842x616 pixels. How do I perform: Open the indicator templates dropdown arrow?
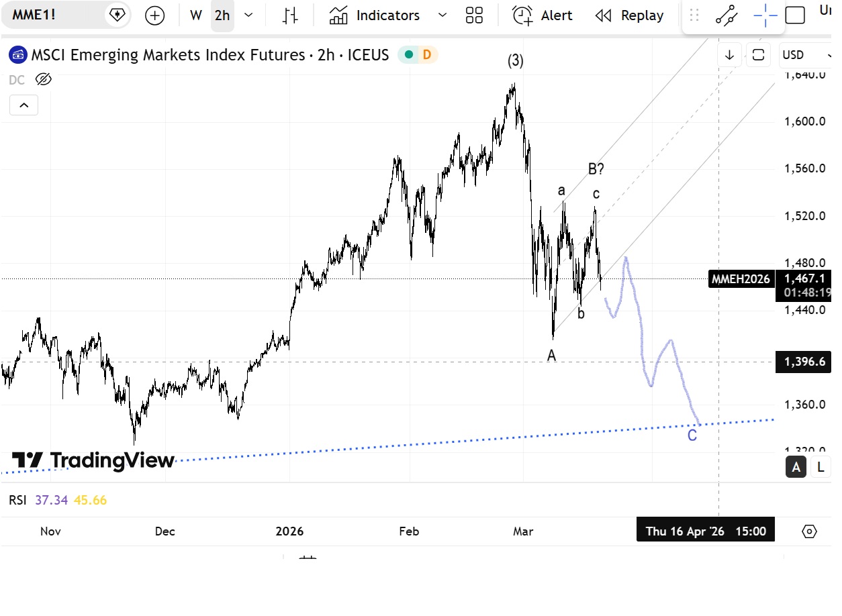pyautogui.click(x=442, y=15)
